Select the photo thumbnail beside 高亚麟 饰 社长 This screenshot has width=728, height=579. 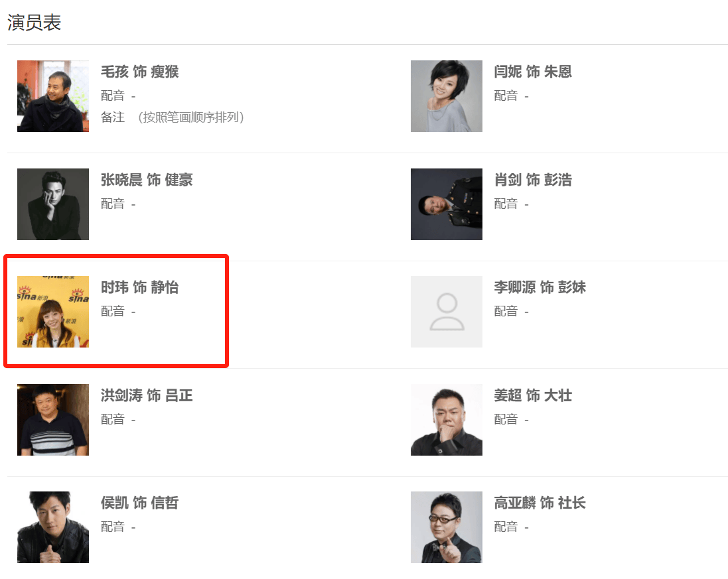click(446, 527)
